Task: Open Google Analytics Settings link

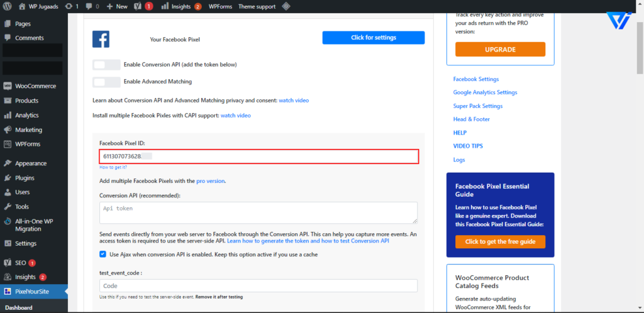Action: point(485,92)
